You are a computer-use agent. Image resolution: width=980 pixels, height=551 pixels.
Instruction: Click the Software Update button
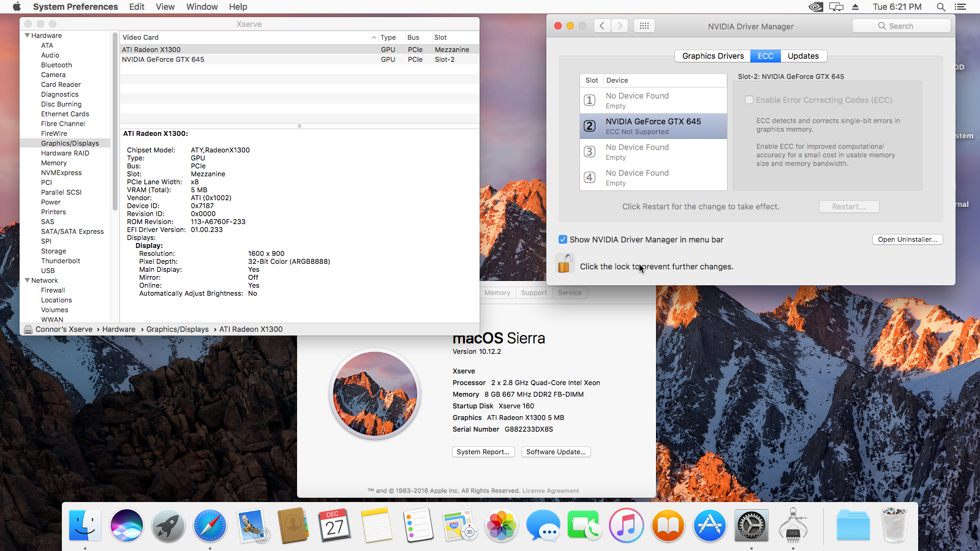point(556,452)
